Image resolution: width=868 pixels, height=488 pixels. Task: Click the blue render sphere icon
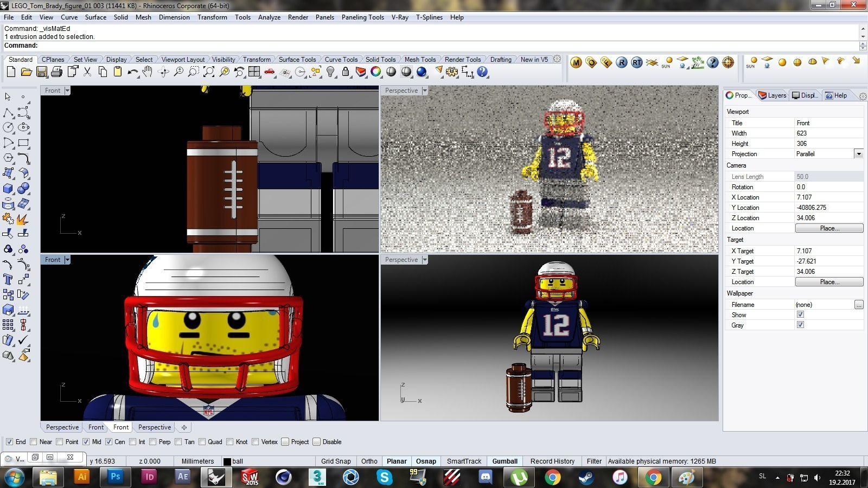pos(422,72)
